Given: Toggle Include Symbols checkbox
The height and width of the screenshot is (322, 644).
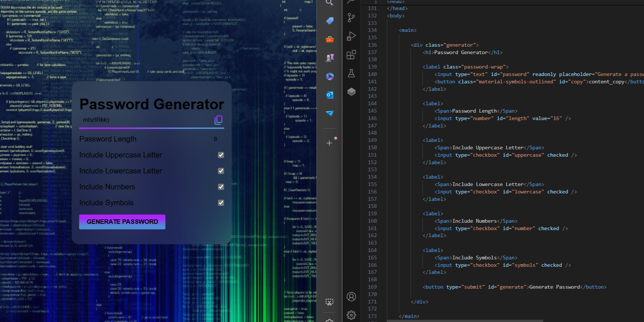Looking at the screenshot, I should click(221, 203).
